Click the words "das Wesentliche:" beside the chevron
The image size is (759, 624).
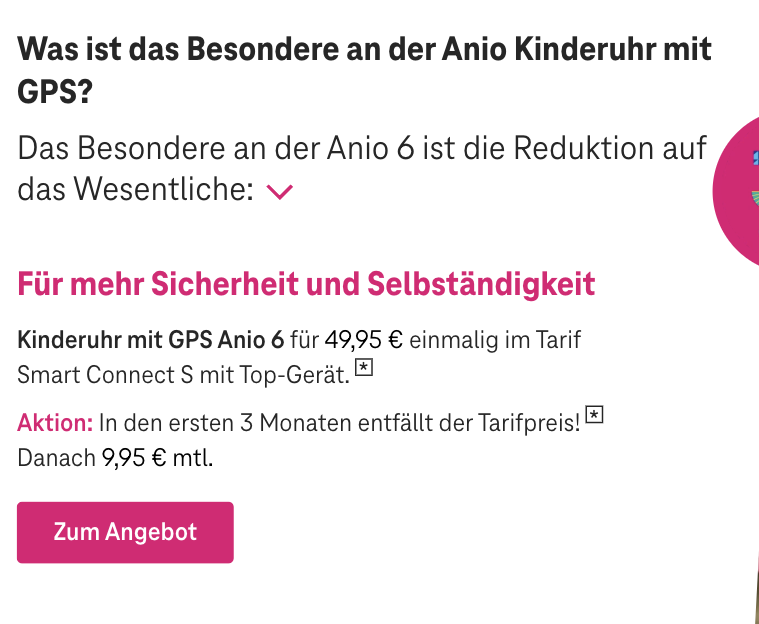[x=135, y=190]
